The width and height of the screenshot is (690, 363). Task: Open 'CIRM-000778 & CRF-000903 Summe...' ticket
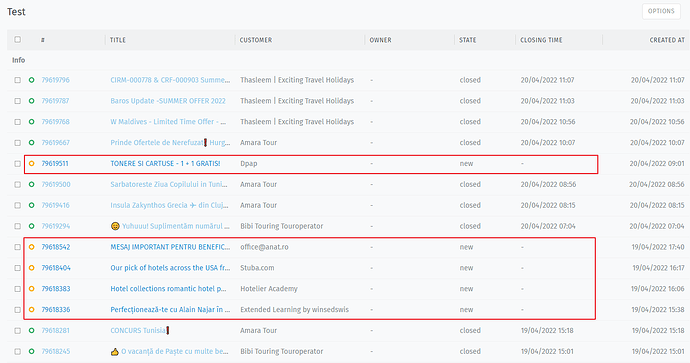point(170,80)
